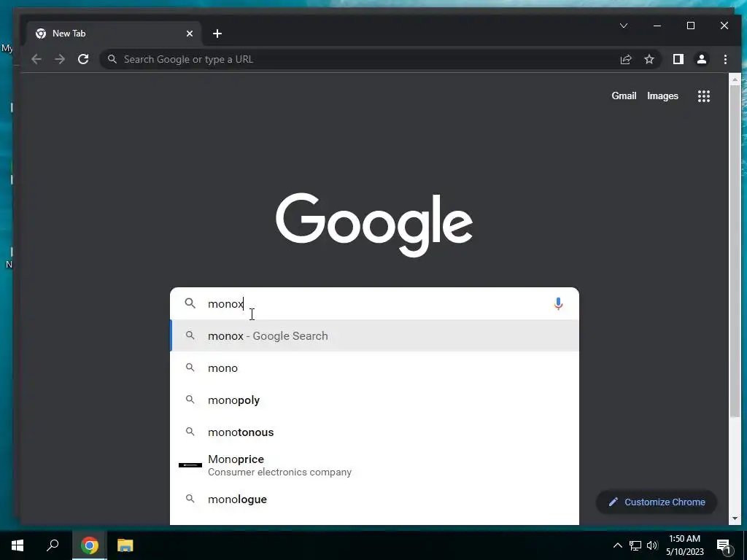Open the profile avatar icon
747x560 pixels.
pos(701,59)
